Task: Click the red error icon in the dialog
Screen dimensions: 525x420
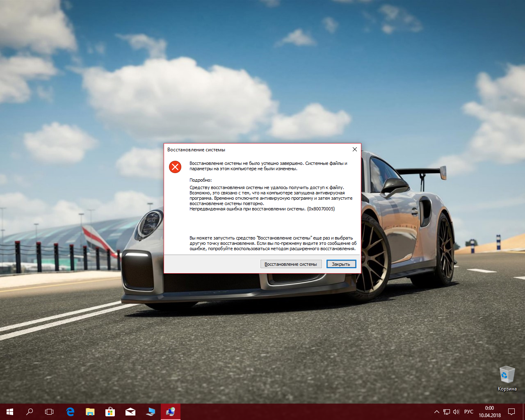Action: click(175, 167)
